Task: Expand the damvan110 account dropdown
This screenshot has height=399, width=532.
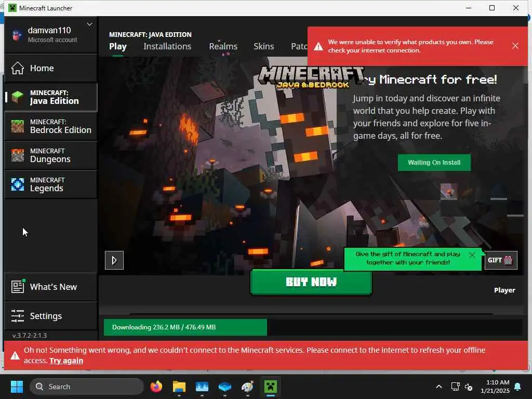Action: point(89,24)
